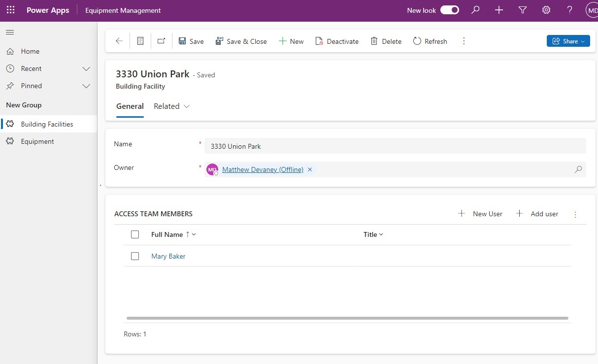Open the Power Apps search icon
The width and height of the screenshot is (598, 364).
475,10
